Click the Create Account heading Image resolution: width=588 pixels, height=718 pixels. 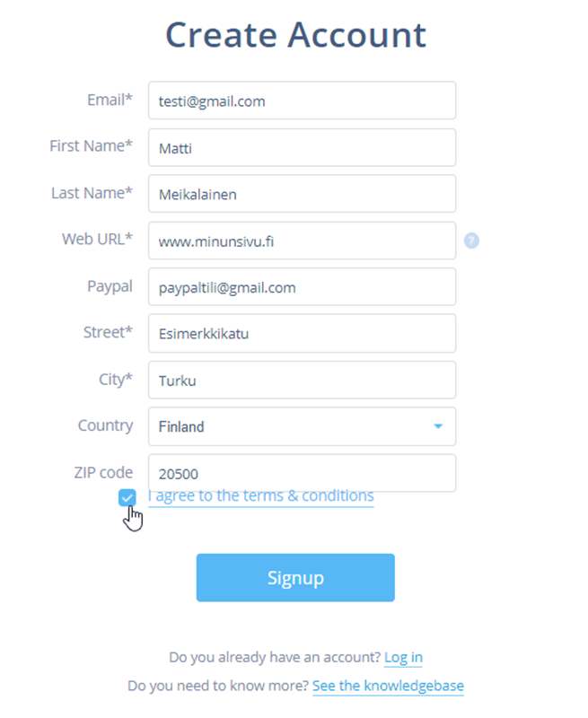point(295,35)
